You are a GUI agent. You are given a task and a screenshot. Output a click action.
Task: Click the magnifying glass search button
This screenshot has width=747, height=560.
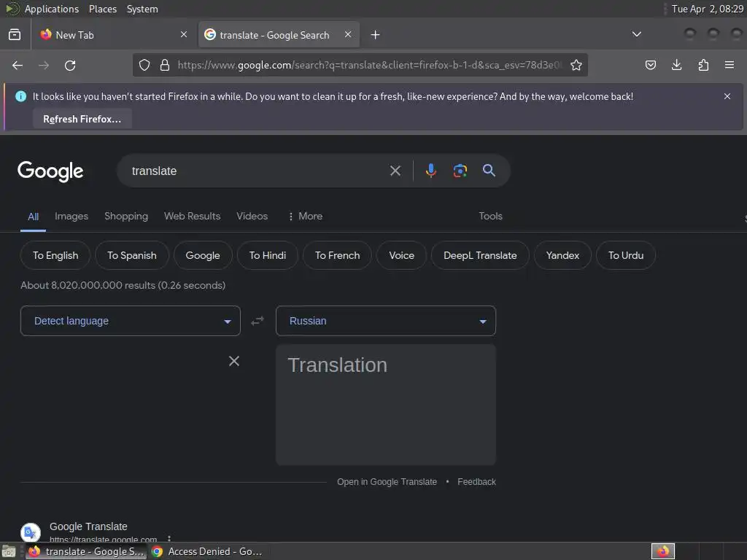489,171
